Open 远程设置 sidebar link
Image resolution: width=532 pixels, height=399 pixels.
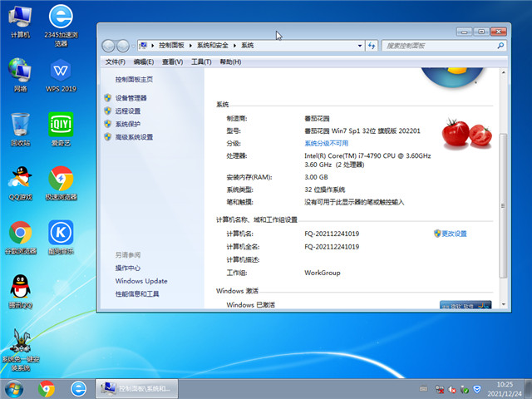click(x=128, y=111)
